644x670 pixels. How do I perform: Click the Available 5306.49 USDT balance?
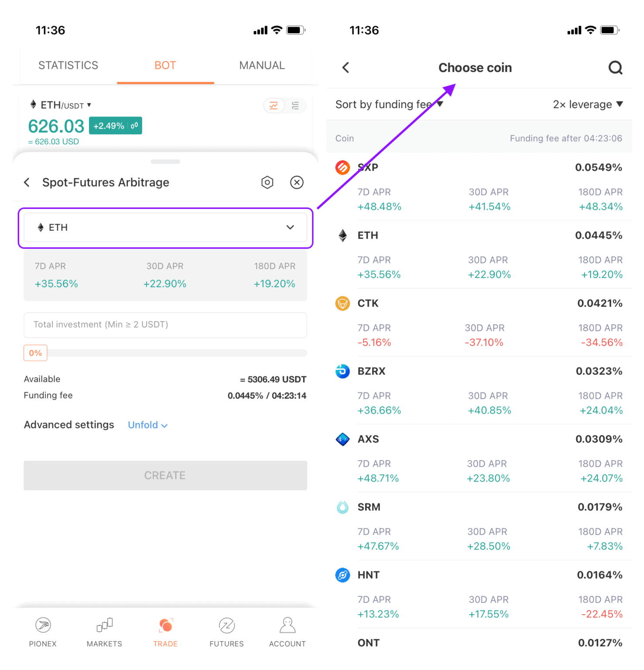(273, 379)
